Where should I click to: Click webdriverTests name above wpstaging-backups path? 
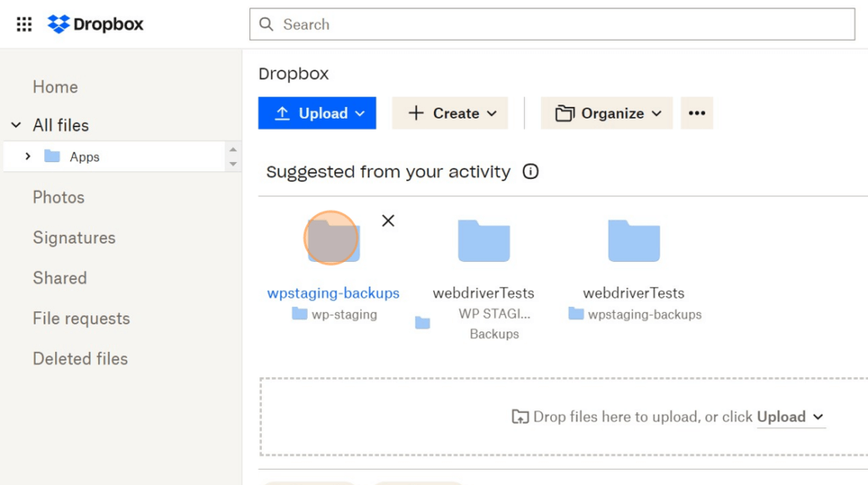tap(633, 293)
